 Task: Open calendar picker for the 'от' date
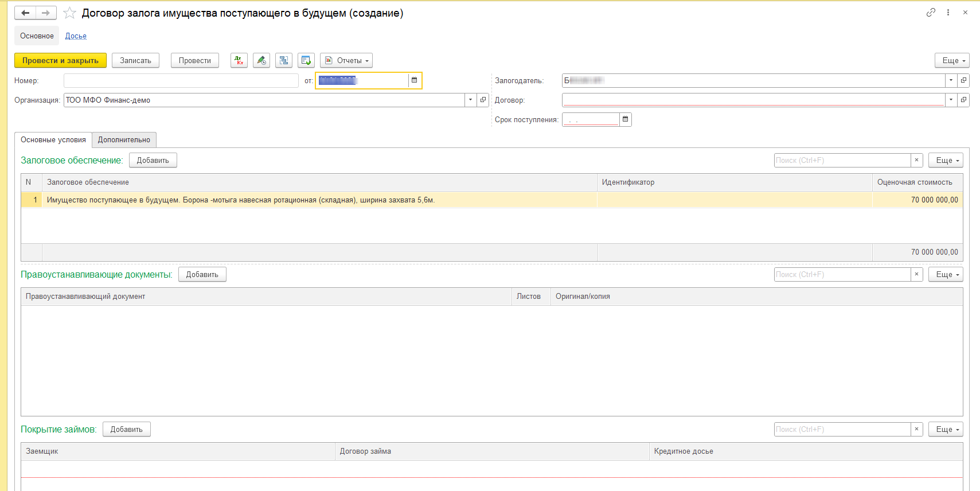coord(414,80)
